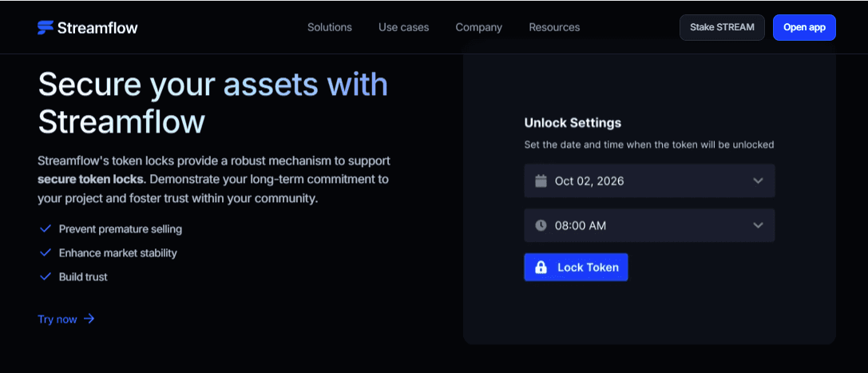The width and height of the screenshot is (868, 373).
Task: Select the Oct 02, 2026 date value
Action: point(589,181)
